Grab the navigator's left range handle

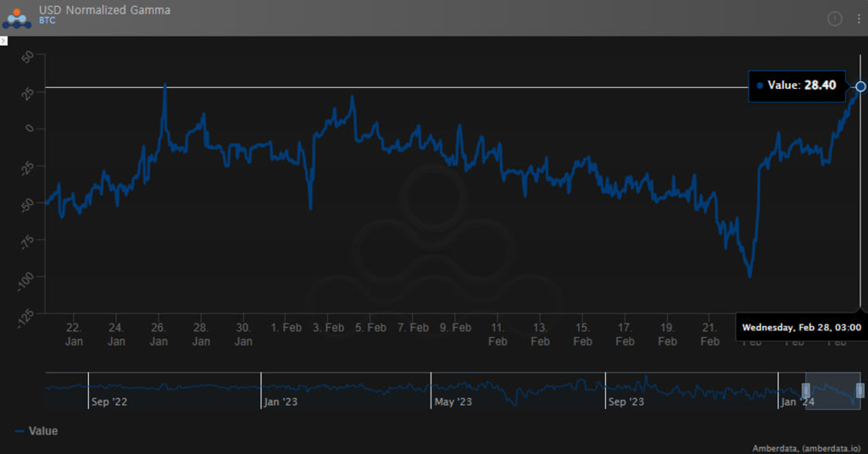(806, 390)
